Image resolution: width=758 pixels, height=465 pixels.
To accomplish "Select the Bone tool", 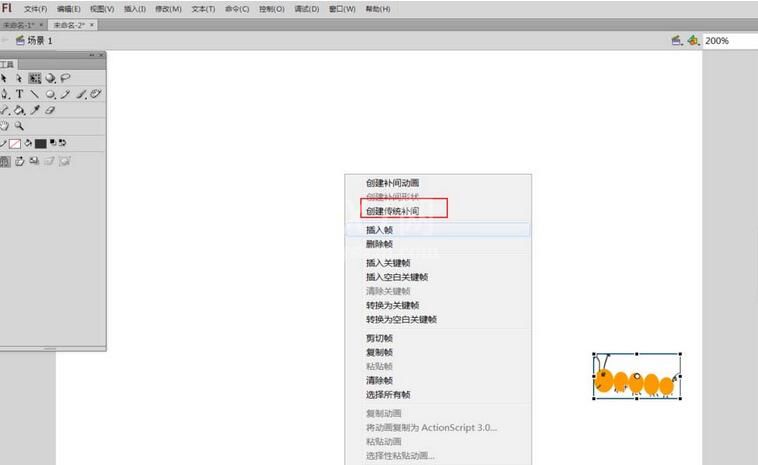I will click(x=4, y=110).
